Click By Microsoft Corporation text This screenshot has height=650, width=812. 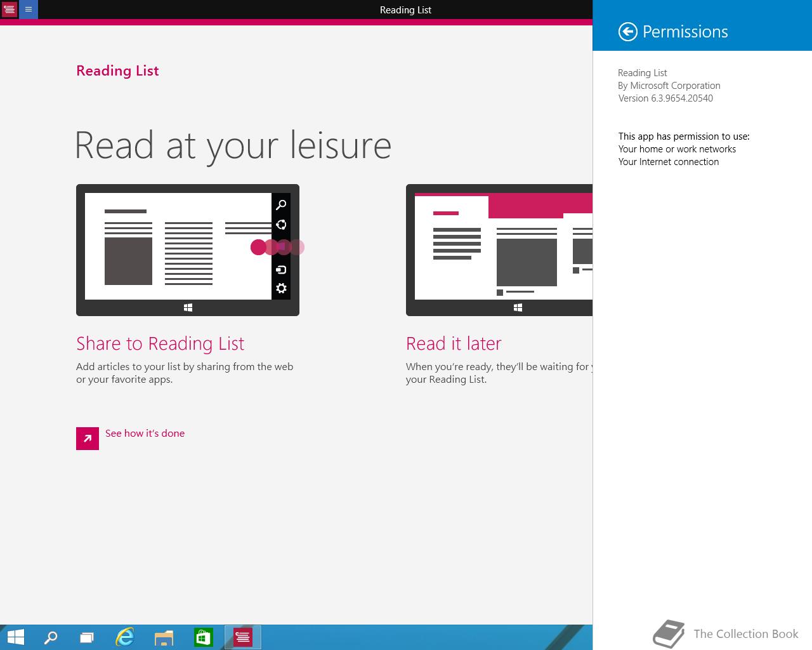(x=669, y=86)
